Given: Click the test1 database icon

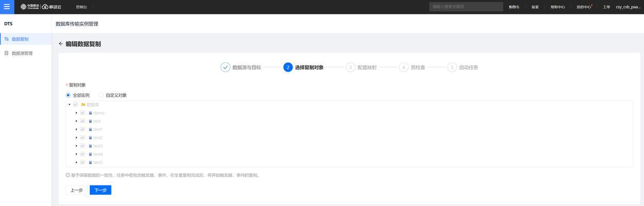Looking at the screenshot, I should pos(90,129).
